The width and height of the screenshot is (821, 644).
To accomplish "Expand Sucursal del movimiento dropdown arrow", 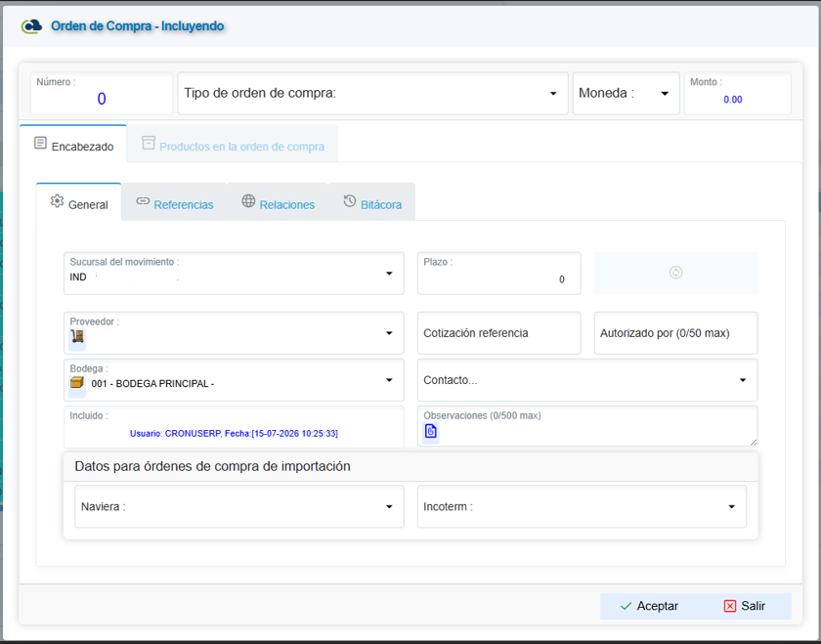I will [389, 274].
